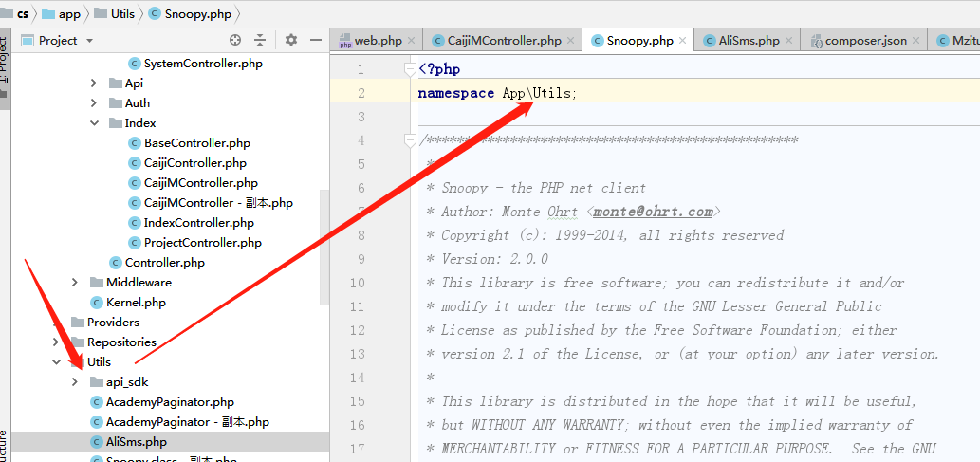This screenshot has height=462, width=980.
Task: Close the Snoopy.php tab
Action: [682, 41]
